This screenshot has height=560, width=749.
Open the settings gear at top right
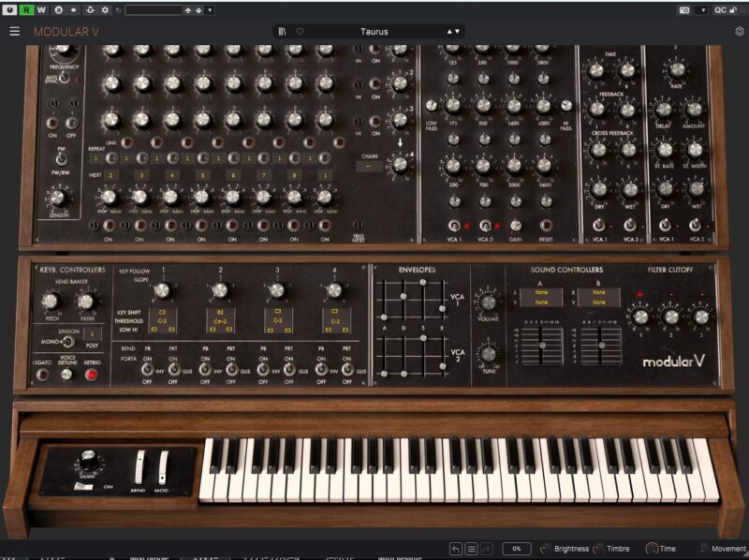point(740,32)
